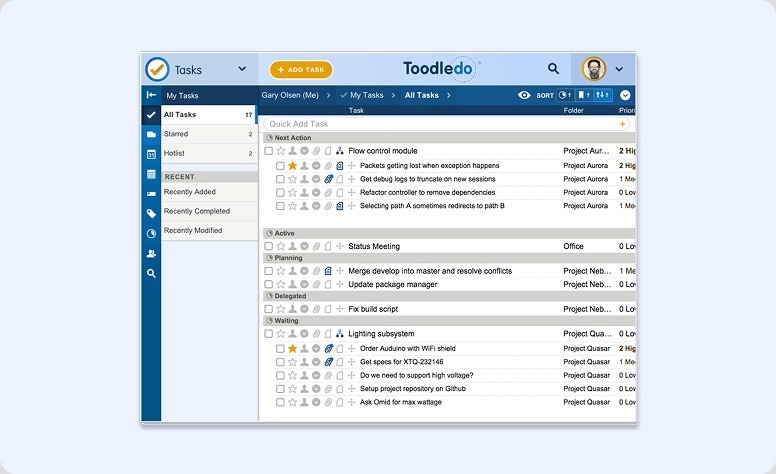Open the tag view icon in sidebar

(x=151, y=213)
